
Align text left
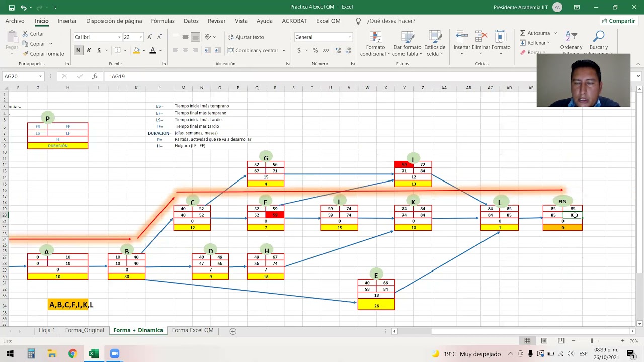[x=175, y=50]
